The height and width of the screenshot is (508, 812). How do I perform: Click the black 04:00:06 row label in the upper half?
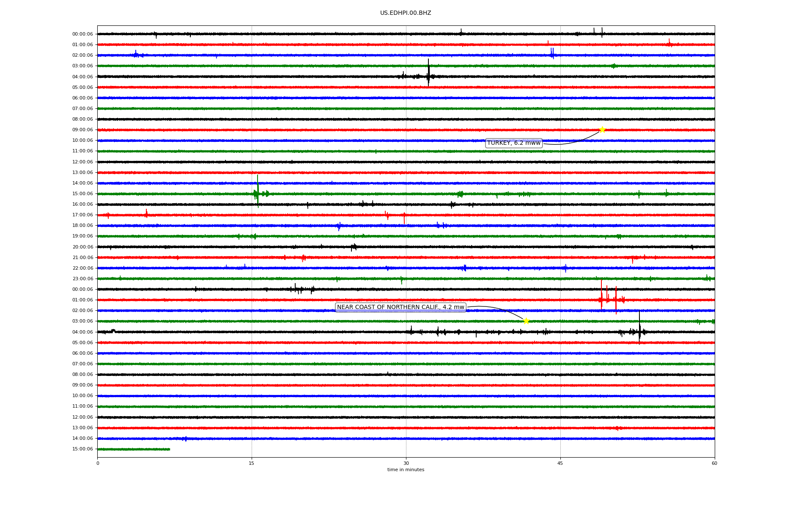pos(82,77)
